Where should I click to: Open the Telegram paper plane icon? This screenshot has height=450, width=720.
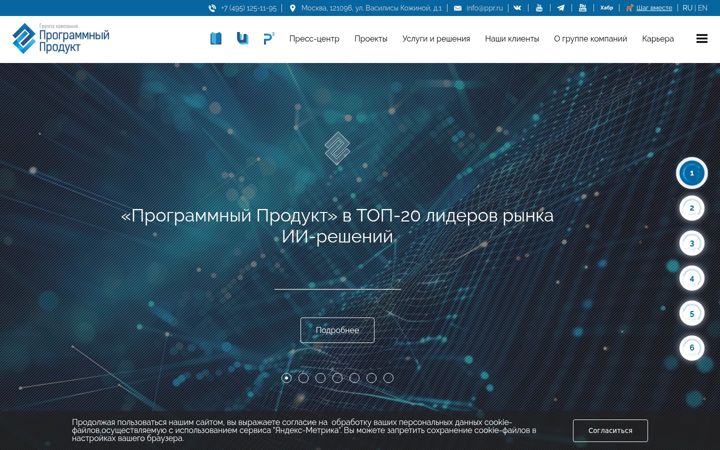pos(561,8)
